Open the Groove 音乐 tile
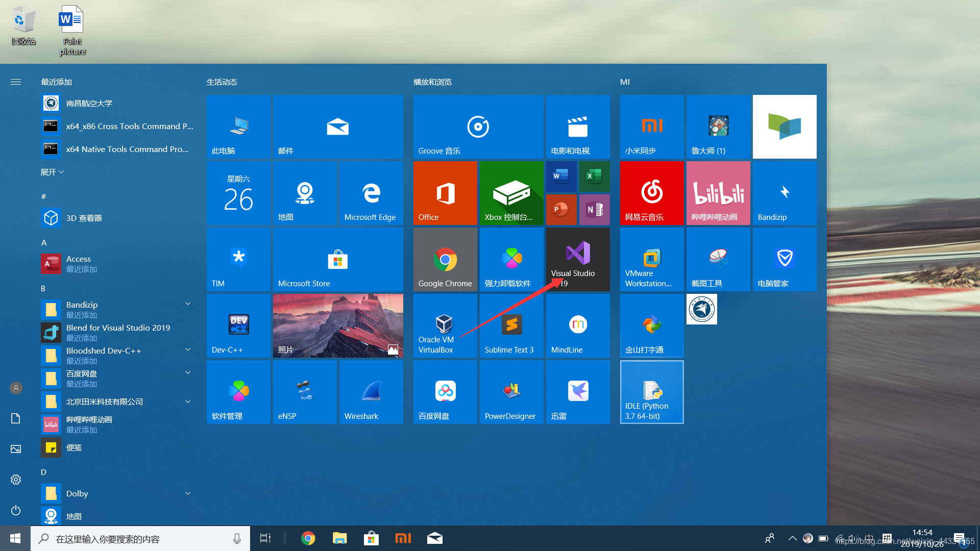Viewport: 980px width, 551px height. tap(478, 127)
